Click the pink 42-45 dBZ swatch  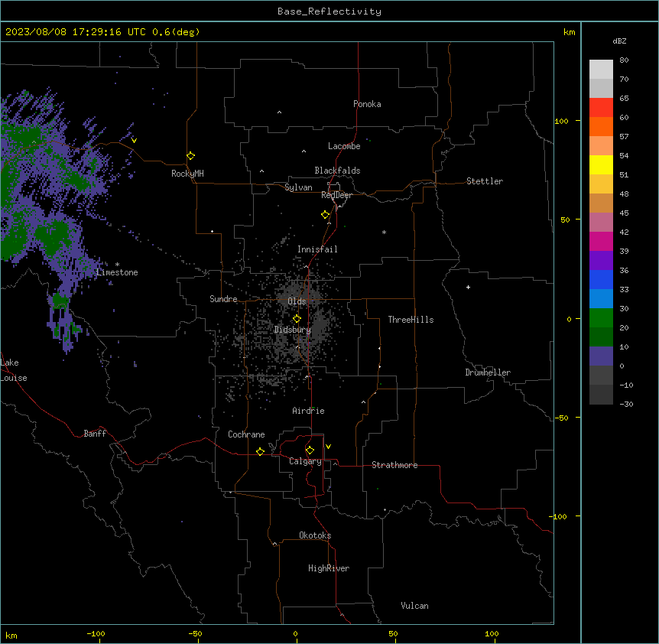pyautogui.click(x=601, y=222)
